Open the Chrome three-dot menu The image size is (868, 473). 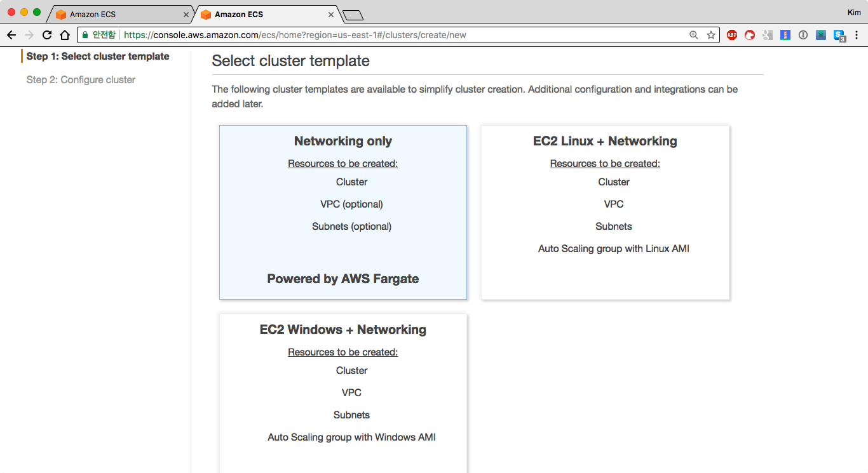coord(857,35)
